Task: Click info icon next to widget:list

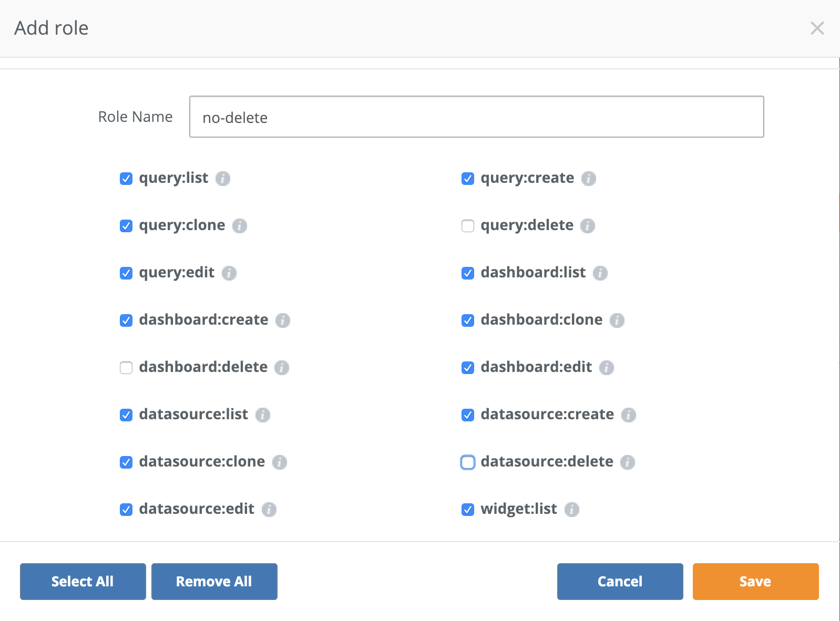Action: (571, 510)
